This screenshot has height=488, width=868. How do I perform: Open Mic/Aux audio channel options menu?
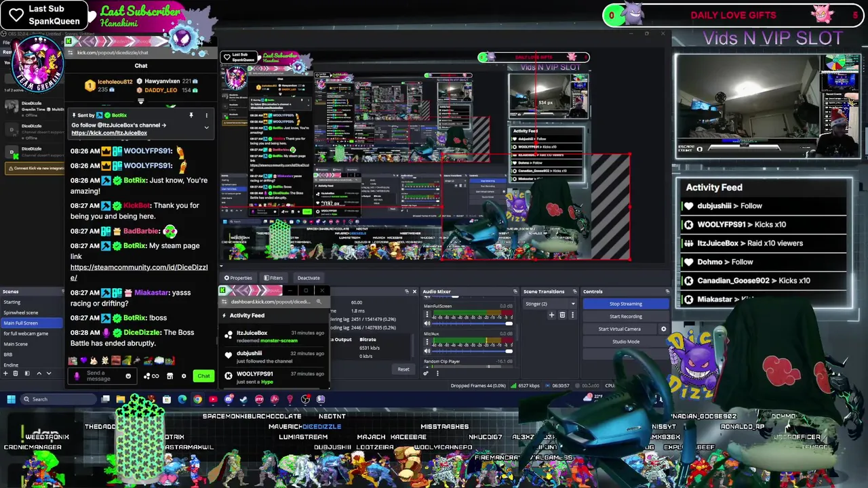(x=427, y=342)
